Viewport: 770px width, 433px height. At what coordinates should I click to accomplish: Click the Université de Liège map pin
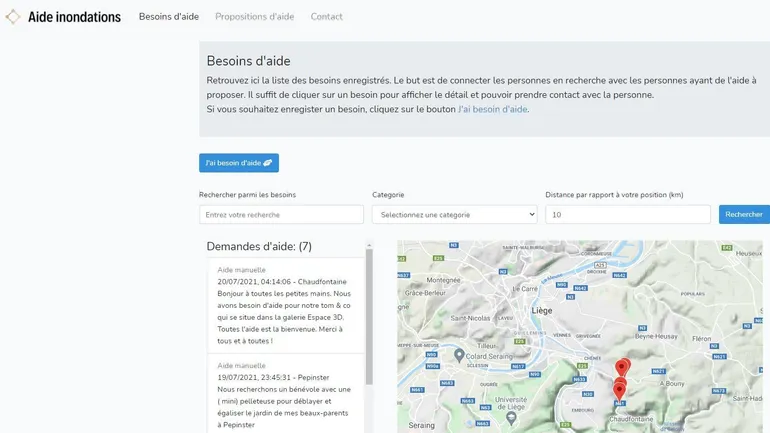pos(511,418)
